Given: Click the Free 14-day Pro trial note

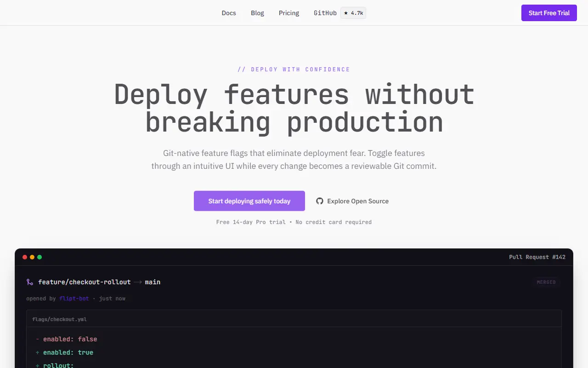Looking at the screenshot, I should pyautogui.click(x=294, y=222).
